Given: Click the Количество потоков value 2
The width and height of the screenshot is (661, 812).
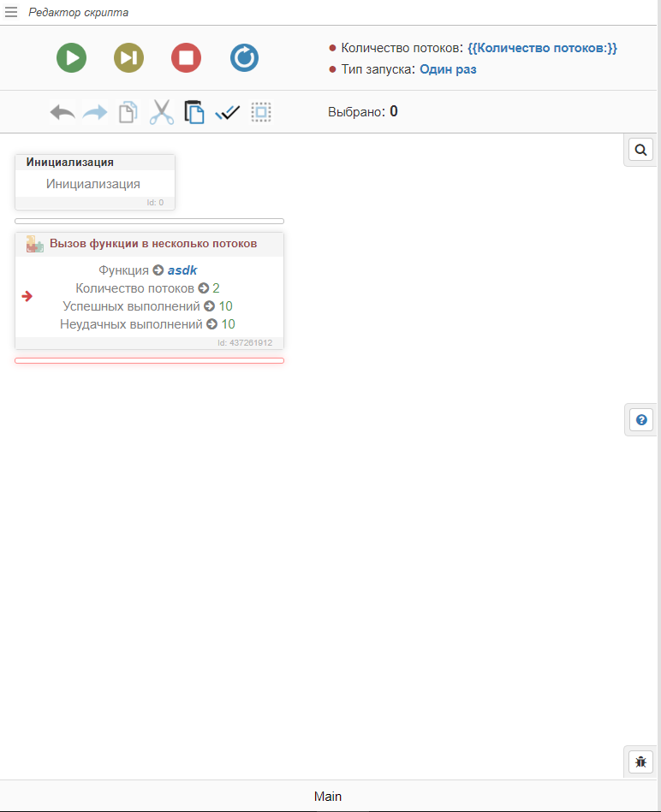Looking at the screenshot, I should [x=216, y=288].
